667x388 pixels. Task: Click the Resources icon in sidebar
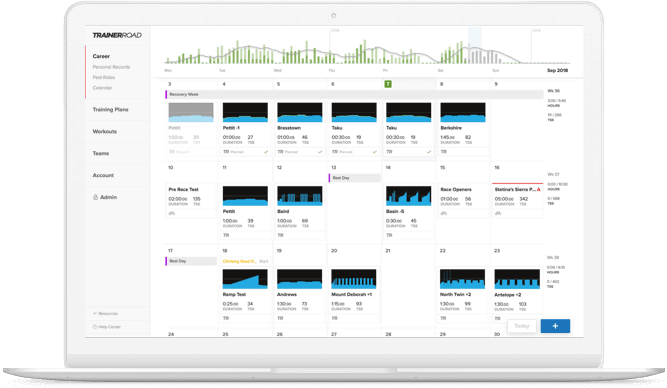point(94,314)
